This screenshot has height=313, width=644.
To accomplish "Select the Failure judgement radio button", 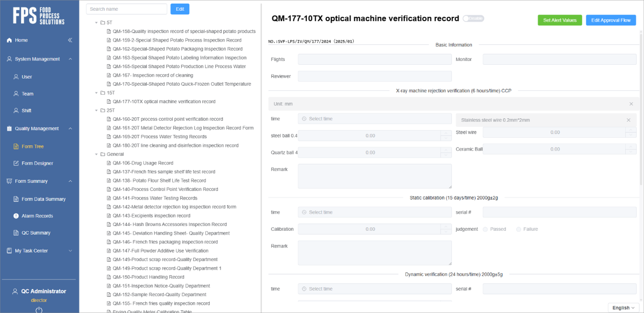I will pos(518,229).
